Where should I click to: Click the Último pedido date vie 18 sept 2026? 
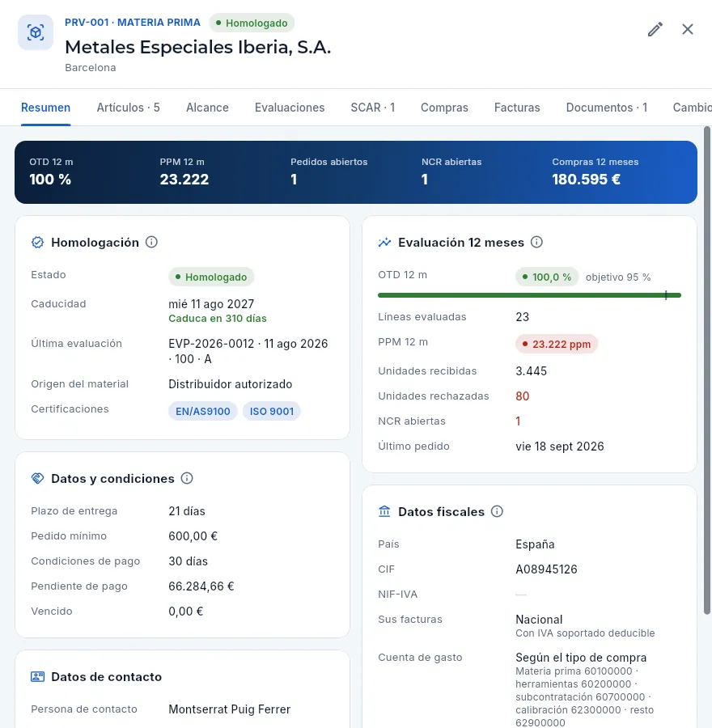point(560,447)
